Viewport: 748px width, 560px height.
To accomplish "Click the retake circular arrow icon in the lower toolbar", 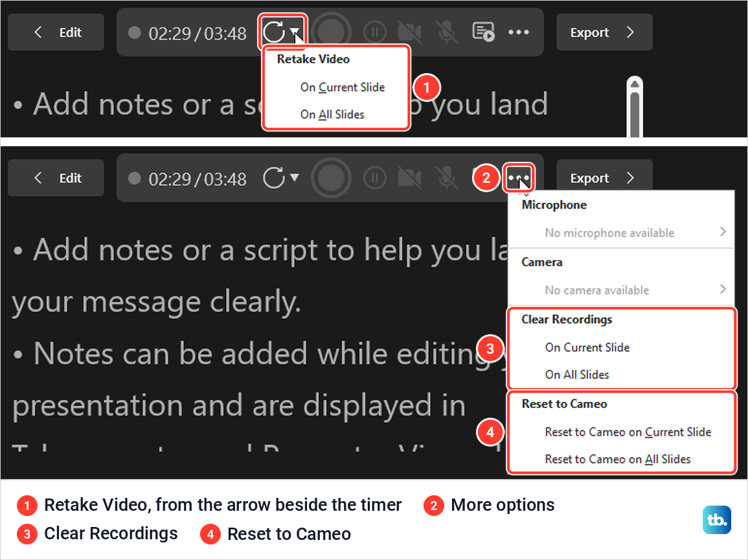I will (274, 178).
